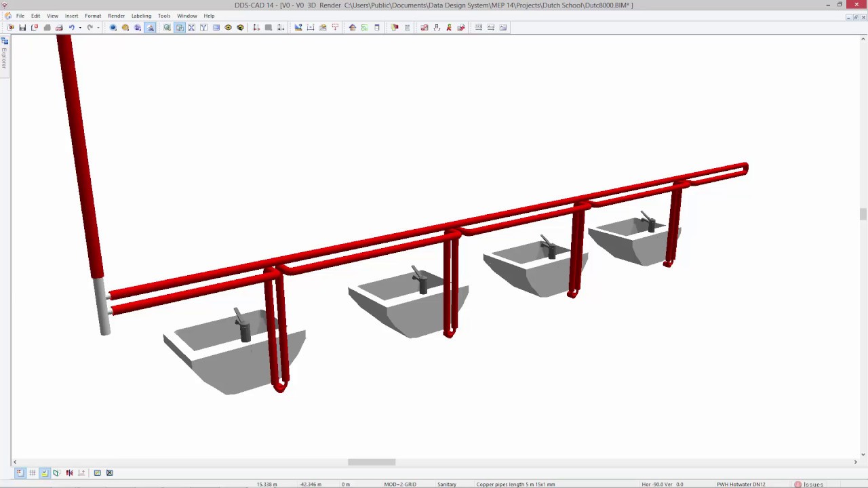Toggle the highlighted zoom window icon
868x488 pixels.
click(179, 27)
